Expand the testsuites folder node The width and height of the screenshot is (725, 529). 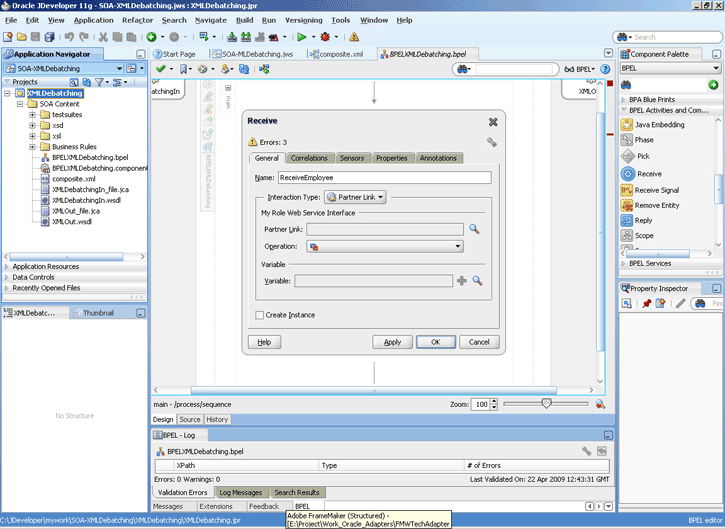32,115
